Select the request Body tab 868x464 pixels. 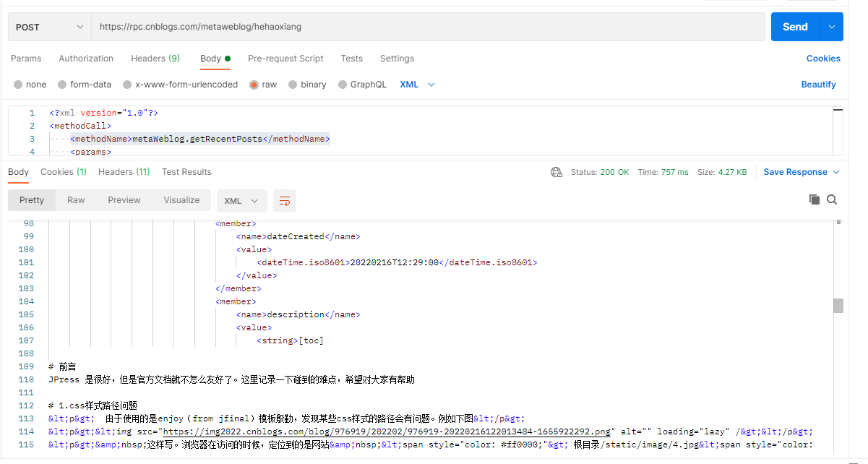(215, 59)
